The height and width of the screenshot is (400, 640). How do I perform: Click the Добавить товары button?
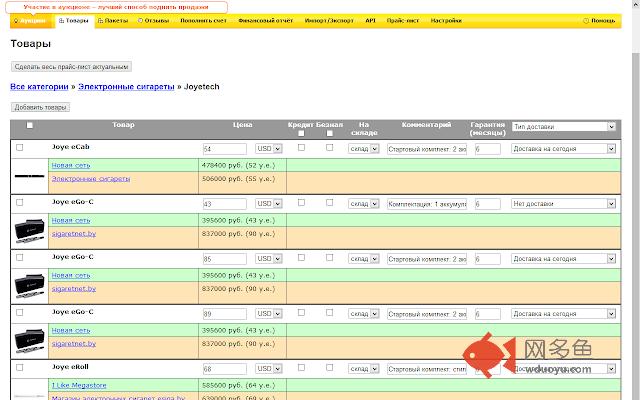click(40, 107)
